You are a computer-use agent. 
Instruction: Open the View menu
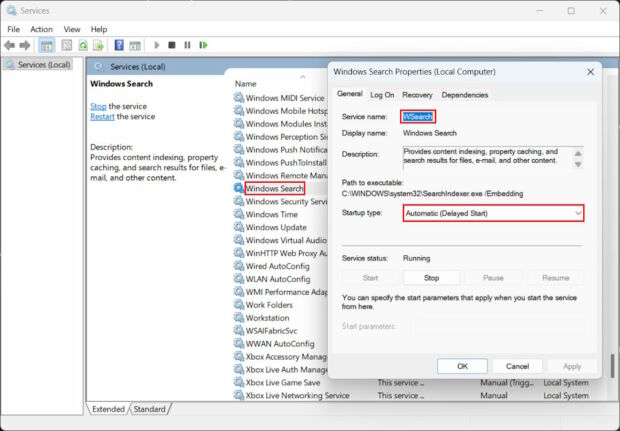[x=72, y=29]
